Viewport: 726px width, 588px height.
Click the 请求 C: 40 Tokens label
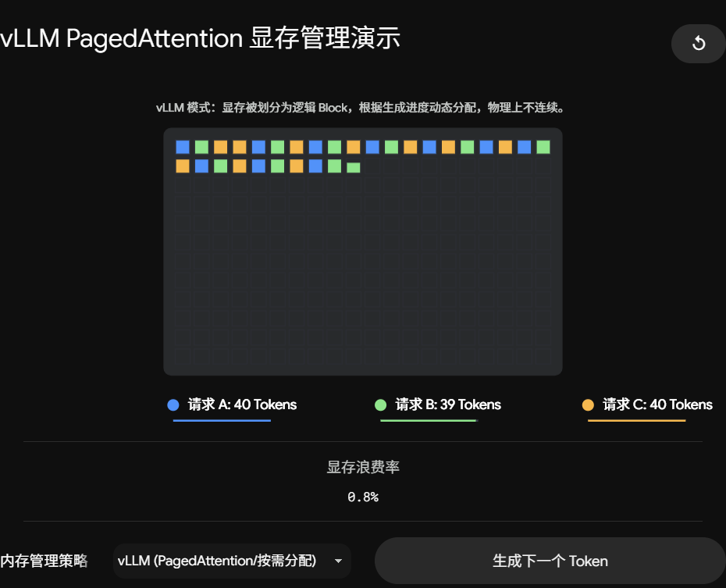click(657, 404)
